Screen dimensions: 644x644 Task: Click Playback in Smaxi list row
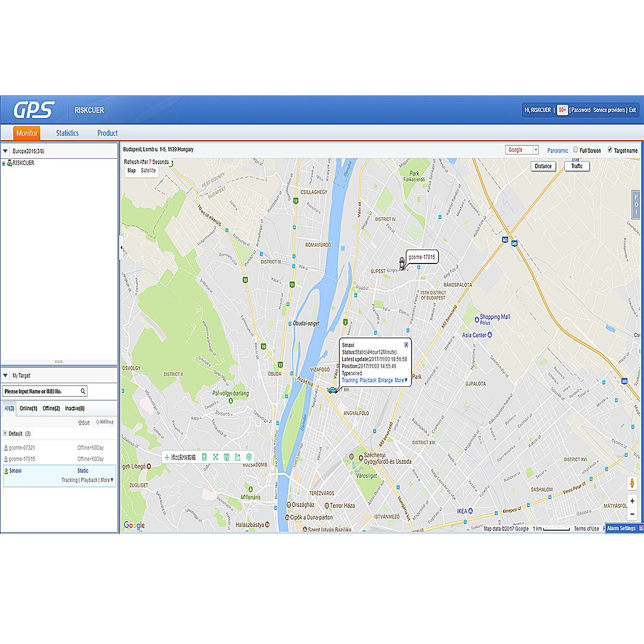(89, 480)
